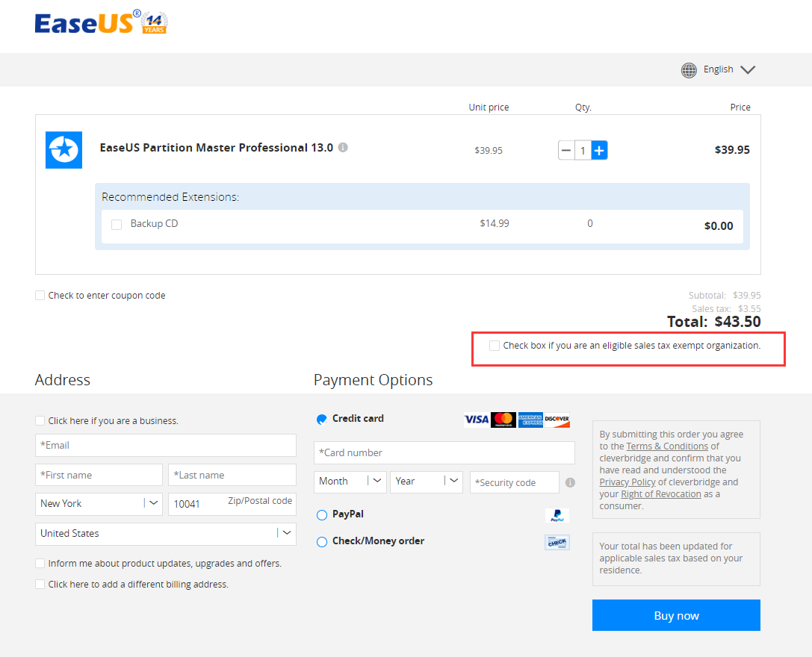Tick the sales tax exempt organization box

(x=495, y=346)
